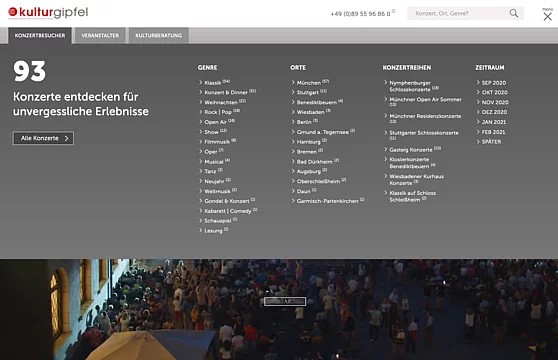Image resolution: width=558 pixels, height=360 pixels.
Task: Choose Gmund a. Tegernsee under Orte
Action: 323,132
